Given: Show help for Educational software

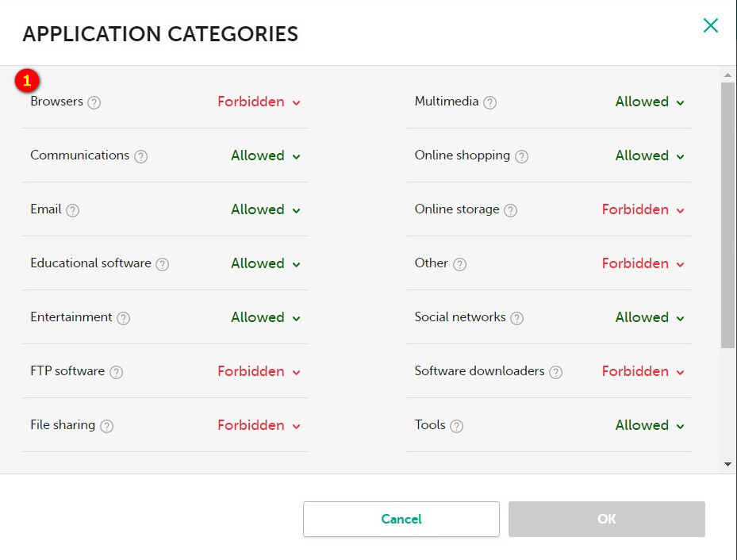Looking at the screenshot, I should point(163,264).
